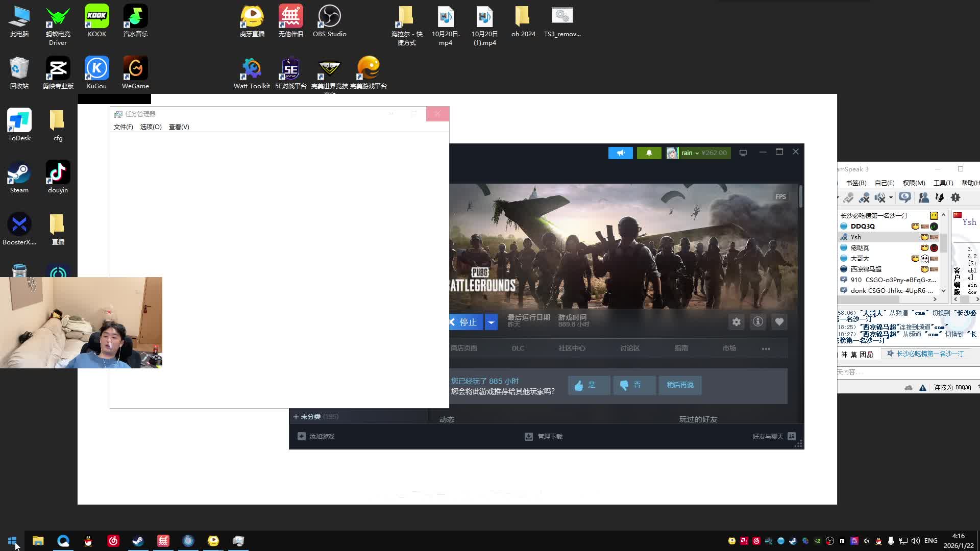
Task: Toggle TeamSpeak mute speakers icon
Action: (x=880, y=197)
